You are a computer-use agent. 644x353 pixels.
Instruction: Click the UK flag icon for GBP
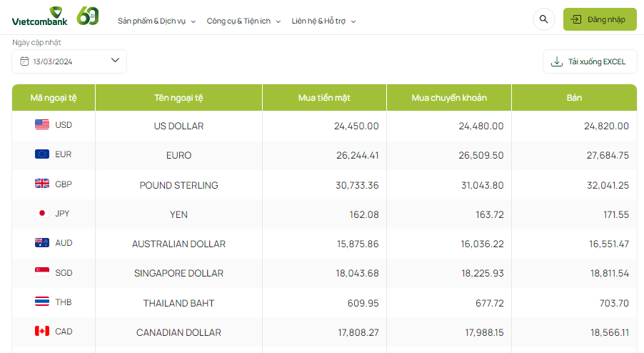42,184
